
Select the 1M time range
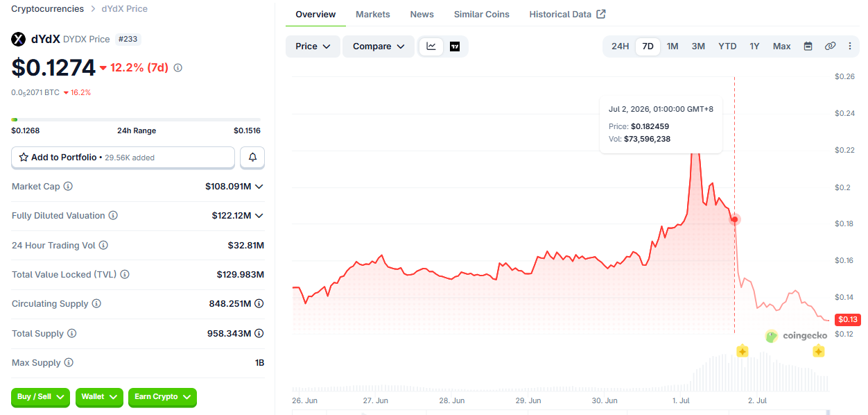click(x=672, y=46)
